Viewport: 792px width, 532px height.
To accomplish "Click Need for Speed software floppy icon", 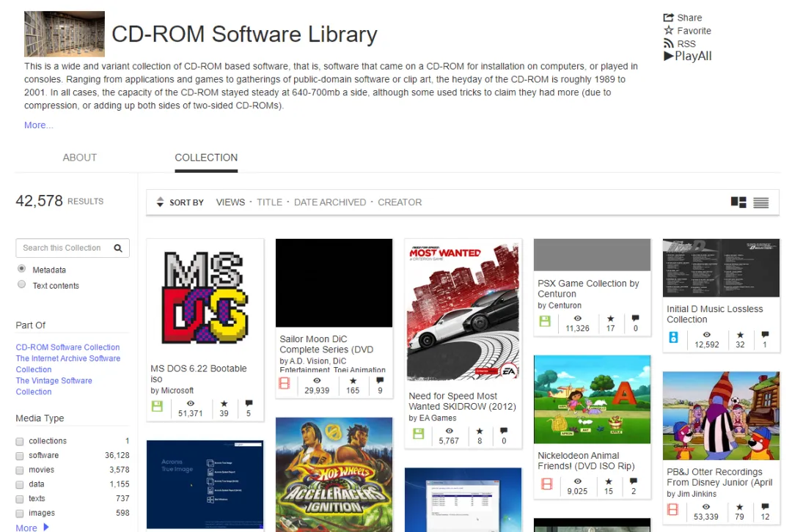I will [x=418, y=433].
